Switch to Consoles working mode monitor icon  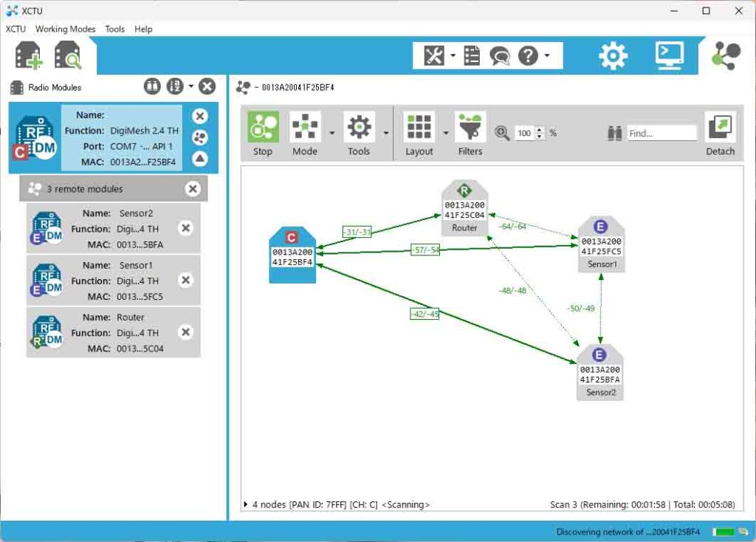click(669, 55)
